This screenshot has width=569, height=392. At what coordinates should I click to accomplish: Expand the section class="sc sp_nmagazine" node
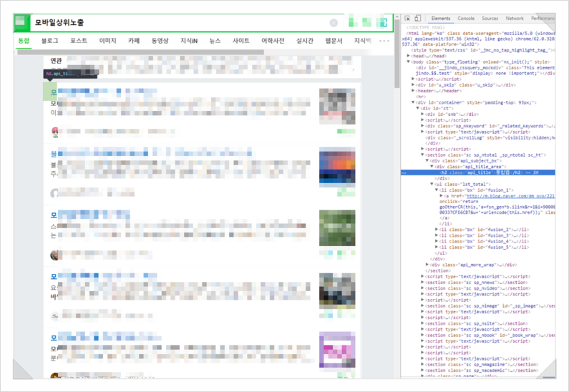(x=422, y=364)
